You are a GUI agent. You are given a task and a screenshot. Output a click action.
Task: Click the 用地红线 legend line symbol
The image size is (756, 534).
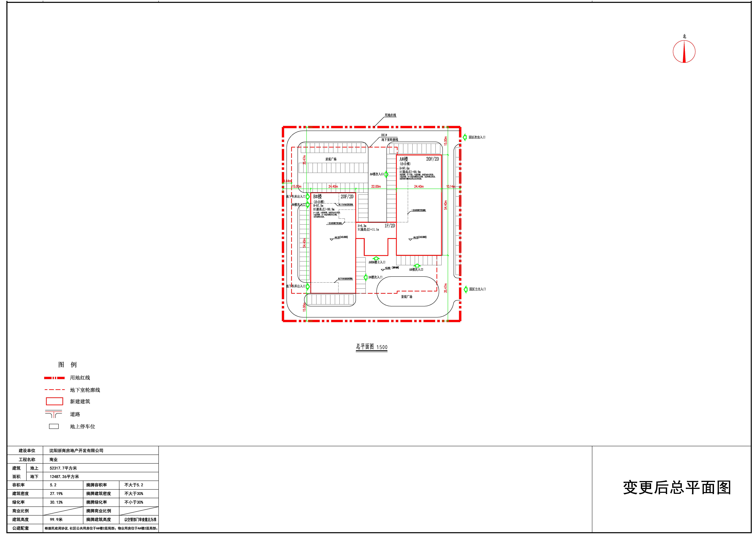click(x=54, y=378)
